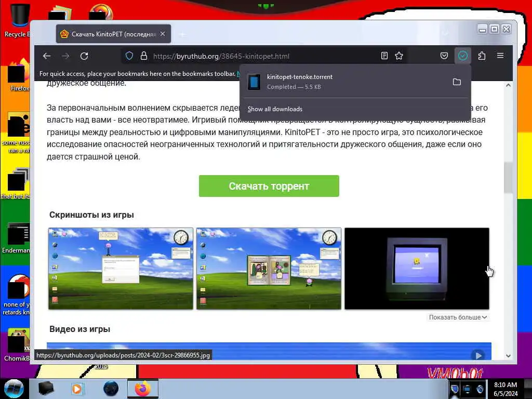Open the tracking protection shield icon
Image resolution: width=532 pixels, height=399 pixels.
point(129,56)
